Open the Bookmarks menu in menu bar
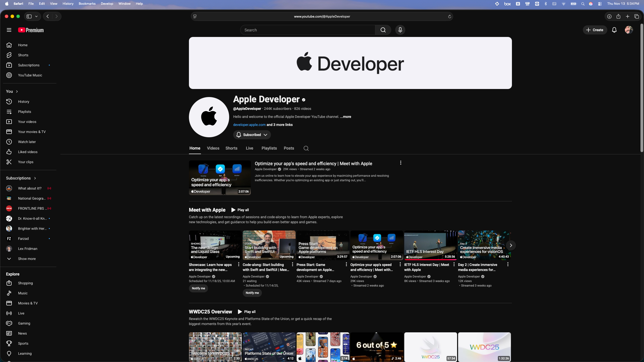 pos(87,4)
